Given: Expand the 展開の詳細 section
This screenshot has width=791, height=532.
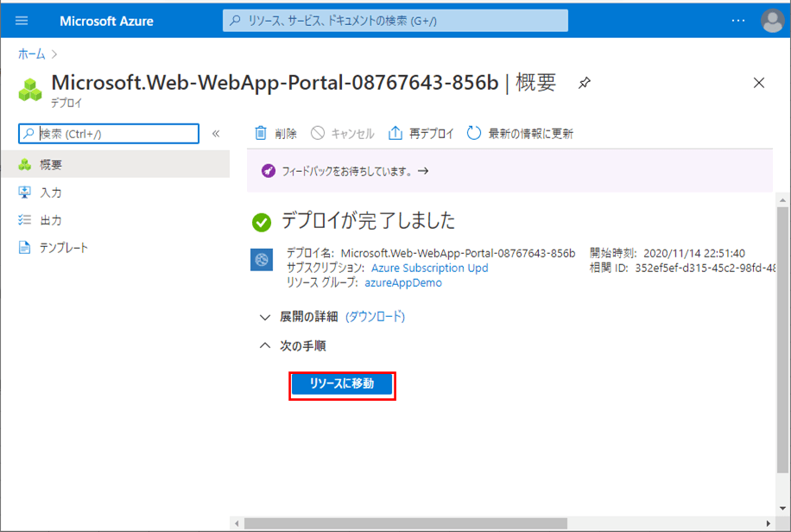Looking at the screenshot, I should [x=265, y=317].
